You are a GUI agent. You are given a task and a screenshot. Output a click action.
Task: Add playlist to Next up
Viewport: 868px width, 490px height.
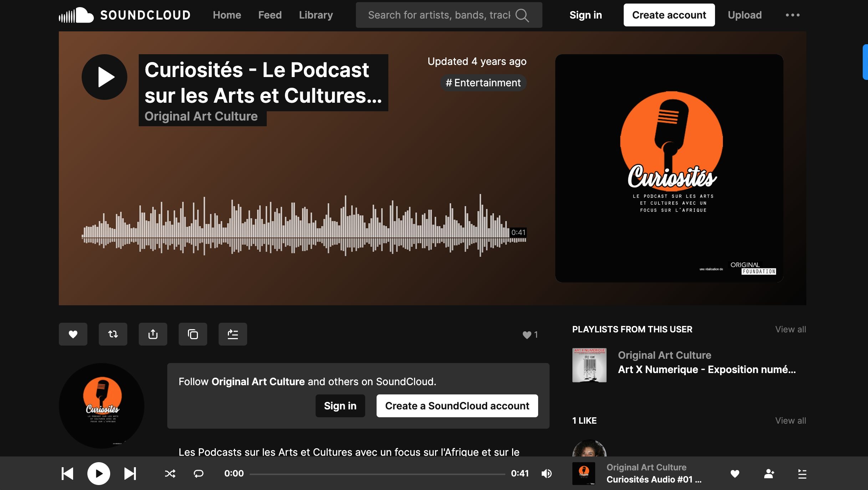pos(233,334)
